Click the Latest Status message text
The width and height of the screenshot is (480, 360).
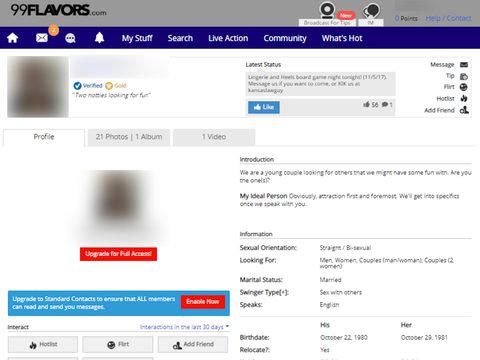317,84
